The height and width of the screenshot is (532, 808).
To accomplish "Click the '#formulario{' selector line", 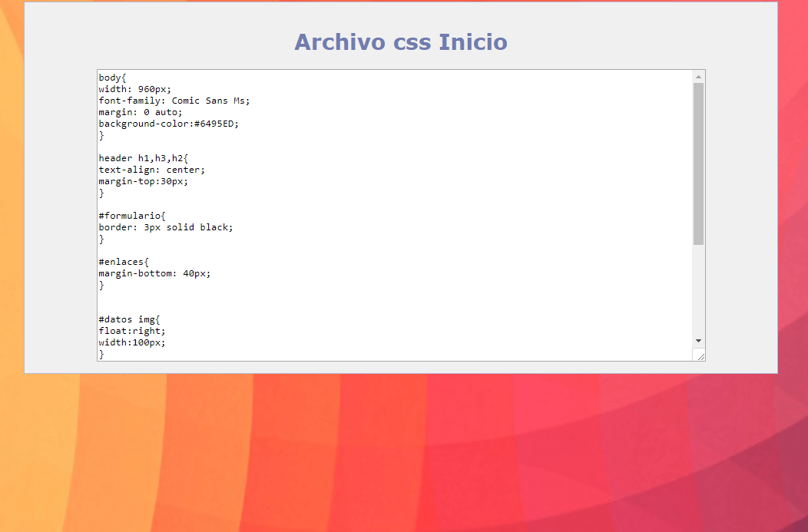I will point(131,216).
